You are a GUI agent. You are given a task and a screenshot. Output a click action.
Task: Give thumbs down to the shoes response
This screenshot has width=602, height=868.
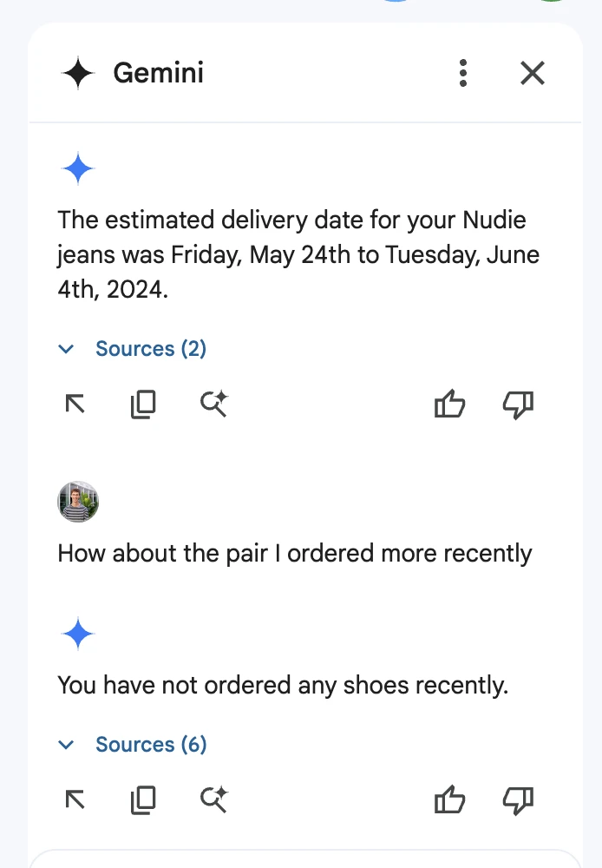click(x=518, y=799)
